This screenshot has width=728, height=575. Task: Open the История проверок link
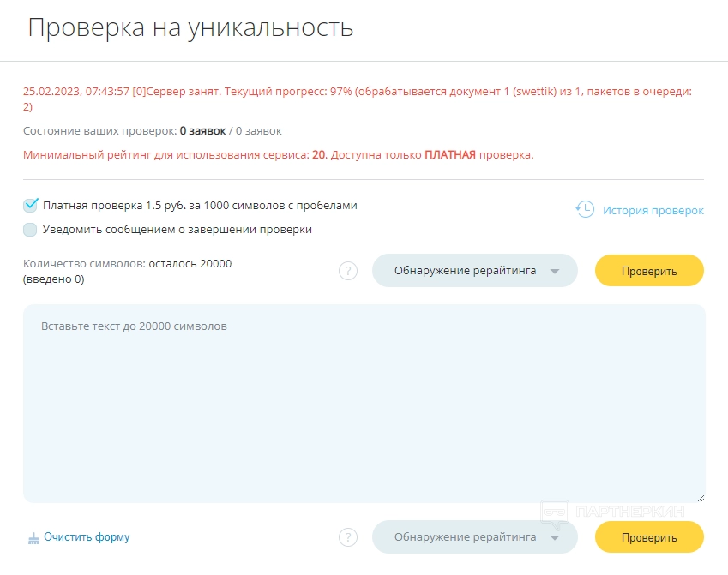click(653, 210)
